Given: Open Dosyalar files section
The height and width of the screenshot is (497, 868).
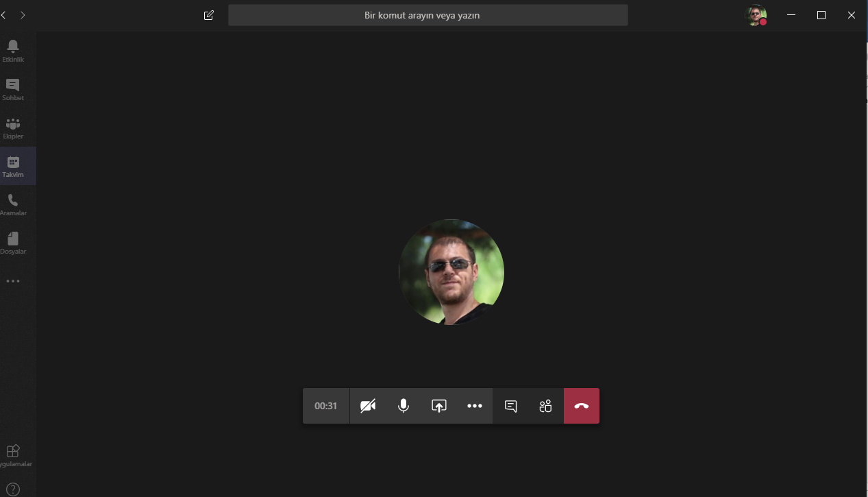Looking at the screenshot, I should [12, 243].
